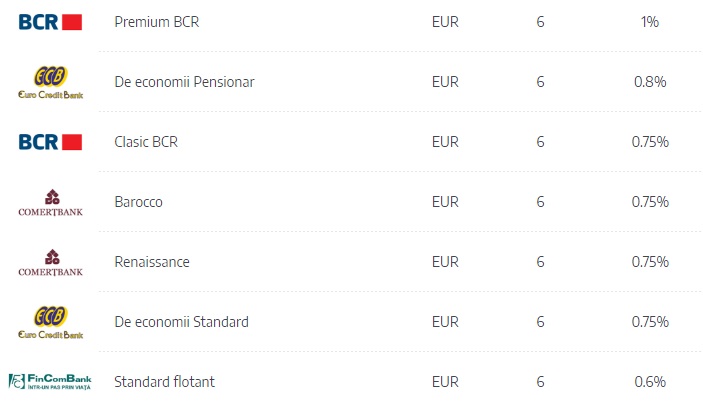This screenshot has height=405, width=703.
Task: Open the Barocco deposit offer
Action: (x=139, y=202)
